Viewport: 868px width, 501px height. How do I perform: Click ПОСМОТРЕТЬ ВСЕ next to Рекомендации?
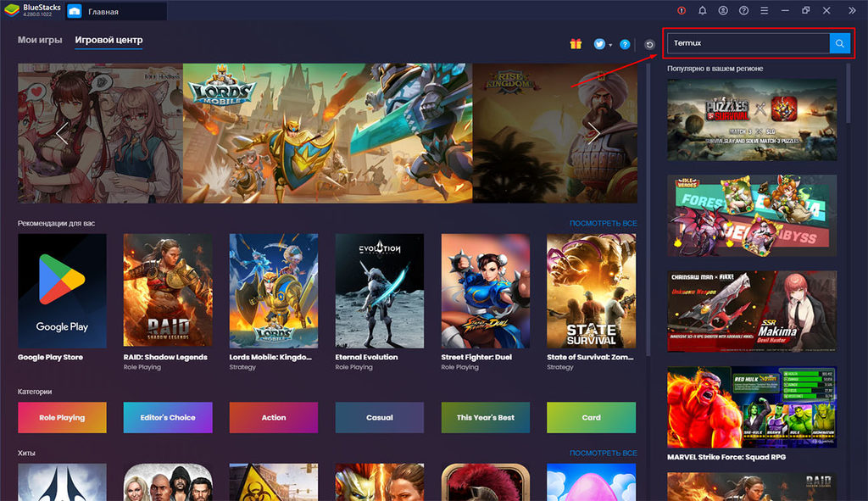[603, 223]
